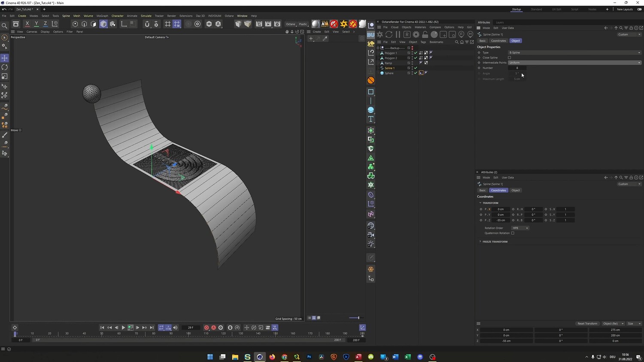Toggle the Sphere object's visibility dots
644x362 pixels.
412,73
